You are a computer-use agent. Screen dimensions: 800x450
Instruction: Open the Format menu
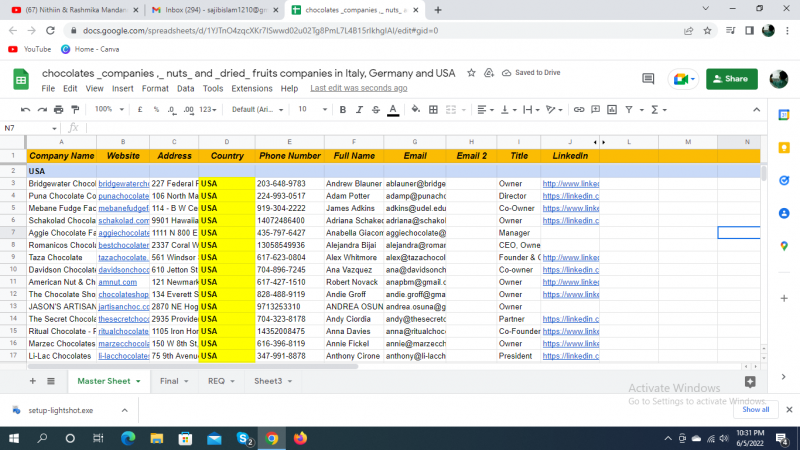[155, 88]
